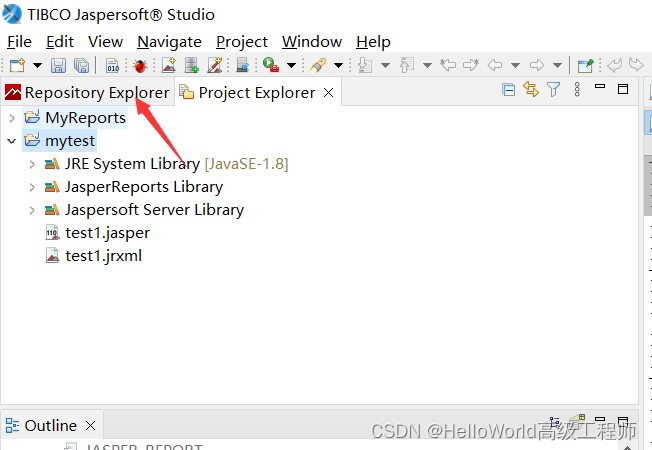Click the Forward navigation arrow icon
This screenshot has height=450, width=652.
[537, 65]
